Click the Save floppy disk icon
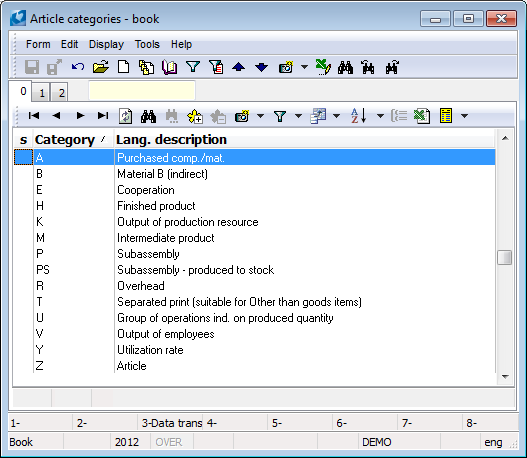 pyautogui.click(x=32, y=67)
